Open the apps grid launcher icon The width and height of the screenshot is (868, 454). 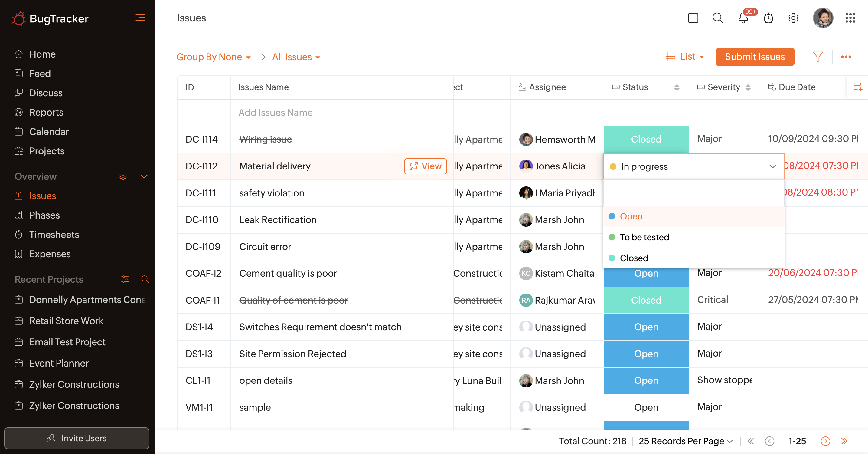pos(850,18)
